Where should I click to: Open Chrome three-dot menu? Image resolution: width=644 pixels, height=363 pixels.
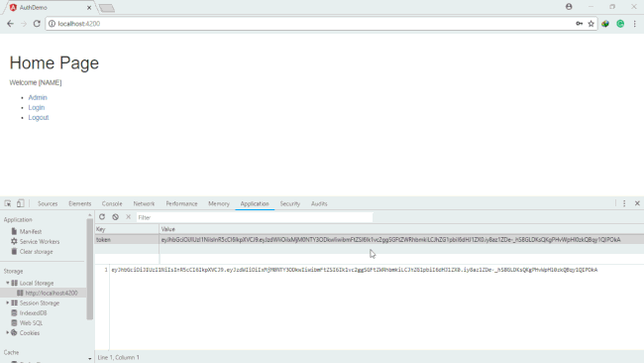[x=634, y=24]
